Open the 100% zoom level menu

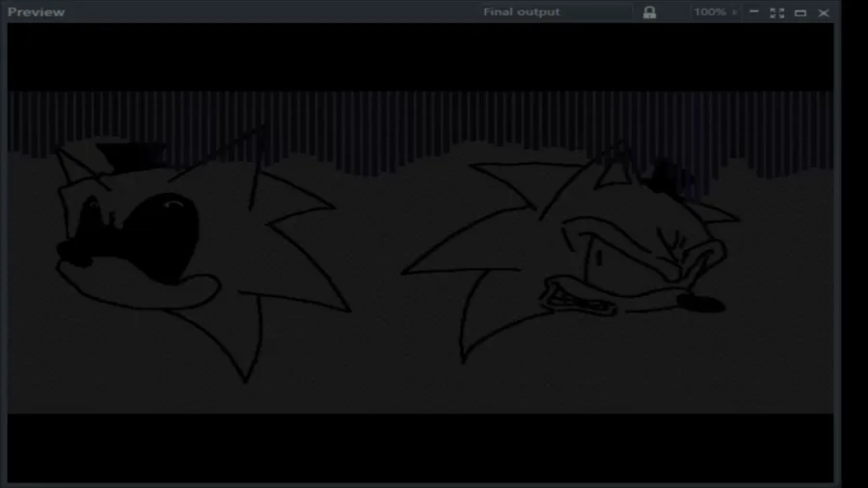click(x=716, y=12)
